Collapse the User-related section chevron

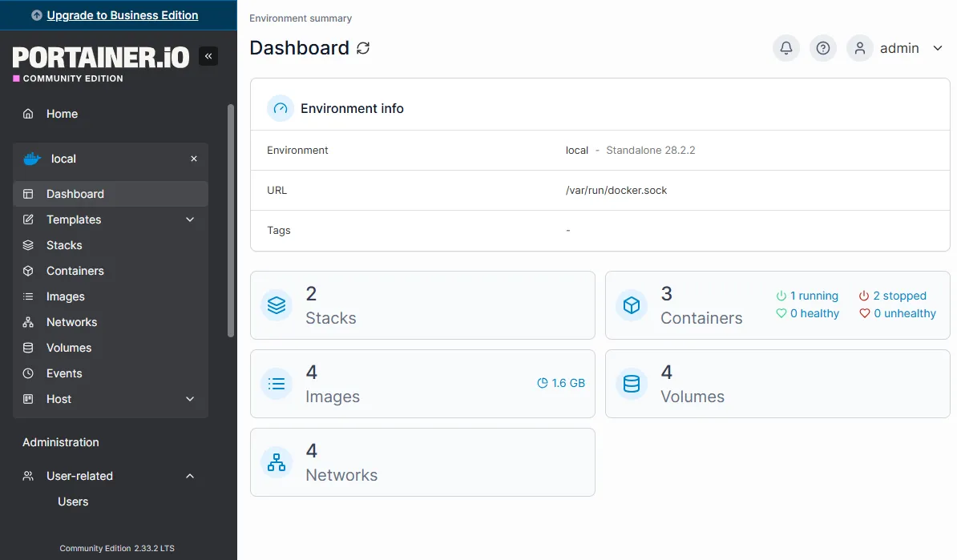click(190, 476)
